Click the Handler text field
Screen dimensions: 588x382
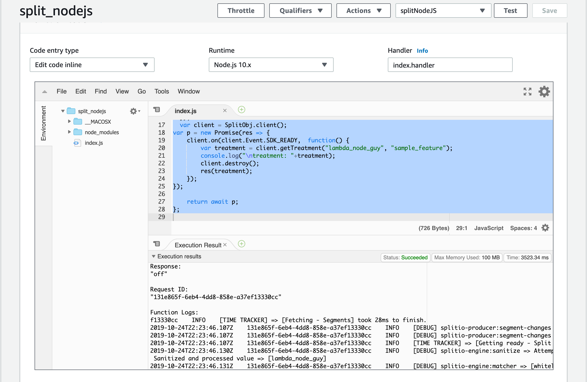pos(450,65)
